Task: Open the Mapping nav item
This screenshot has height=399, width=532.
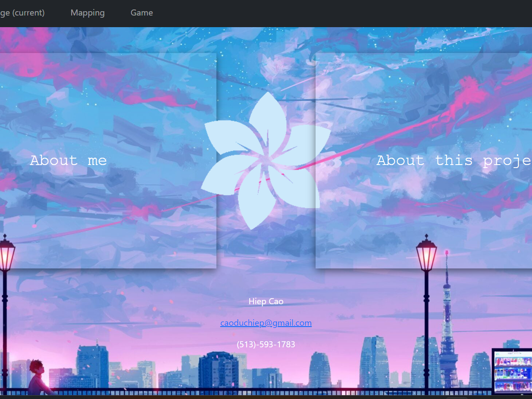Action: (88, 13)
